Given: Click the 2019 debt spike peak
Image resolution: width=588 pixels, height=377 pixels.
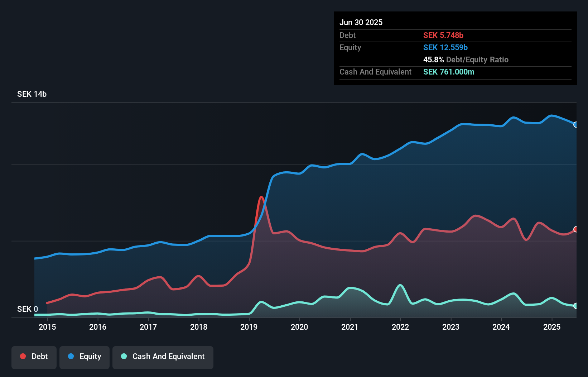Looking at the screenshot, I should point(261,197).
